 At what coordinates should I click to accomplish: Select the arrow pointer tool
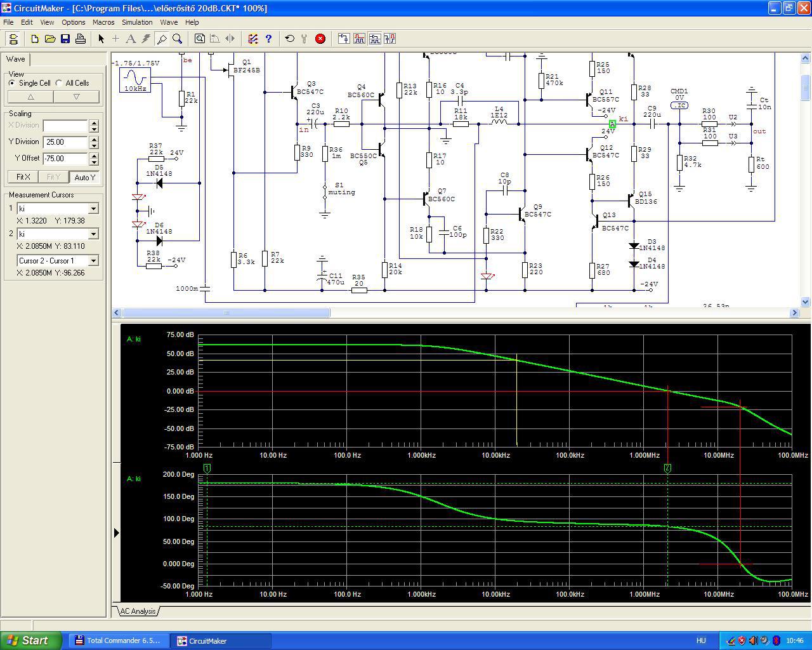tap(101, 39)
